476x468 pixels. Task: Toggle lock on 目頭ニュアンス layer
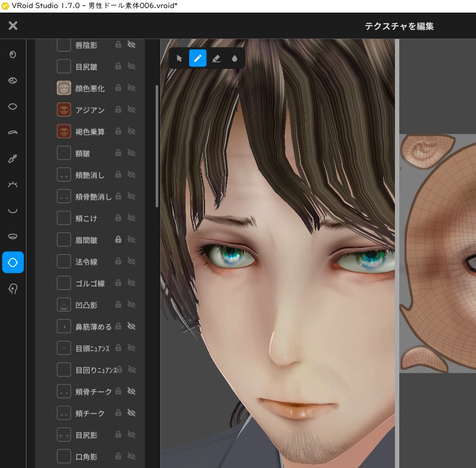tap(119, 348)
